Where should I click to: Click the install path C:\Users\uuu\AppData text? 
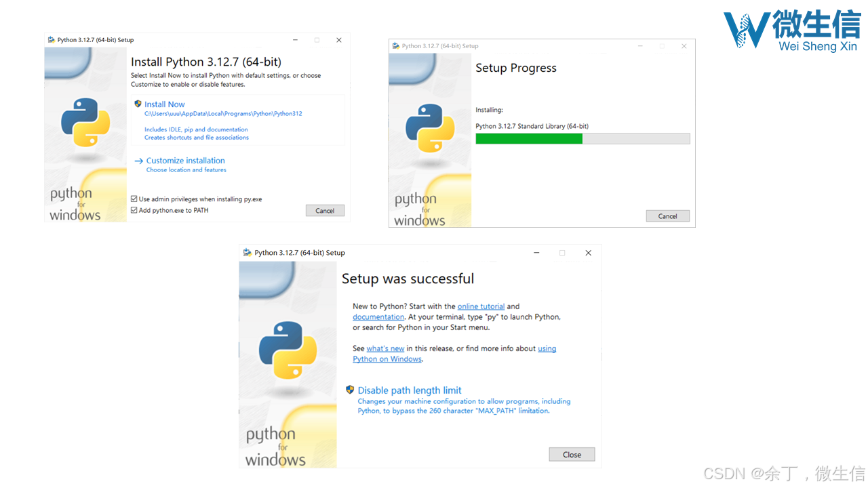point(223,114)
